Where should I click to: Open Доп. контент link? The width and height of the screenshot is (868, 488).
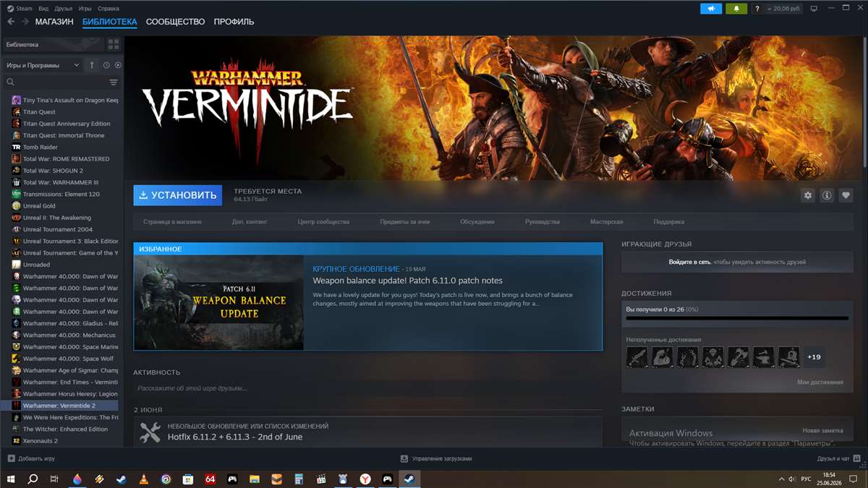(250, 222)
